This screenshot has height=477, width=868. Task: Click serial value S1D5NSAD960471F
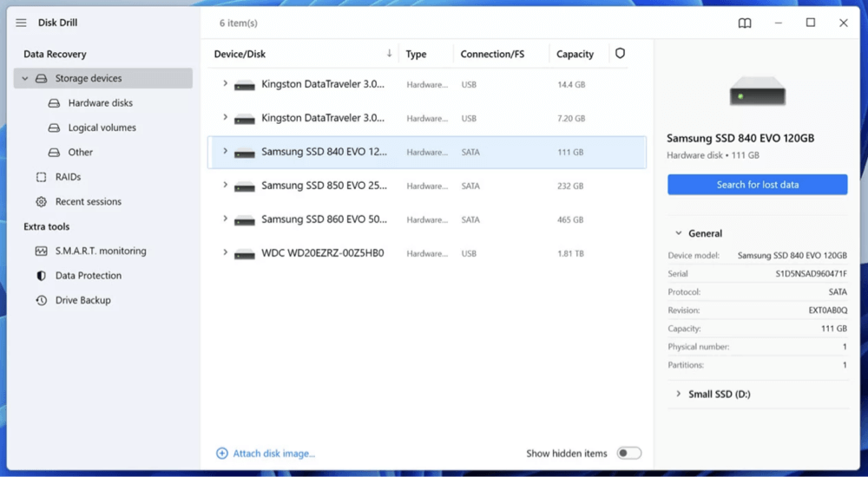[x=811, y=274]
